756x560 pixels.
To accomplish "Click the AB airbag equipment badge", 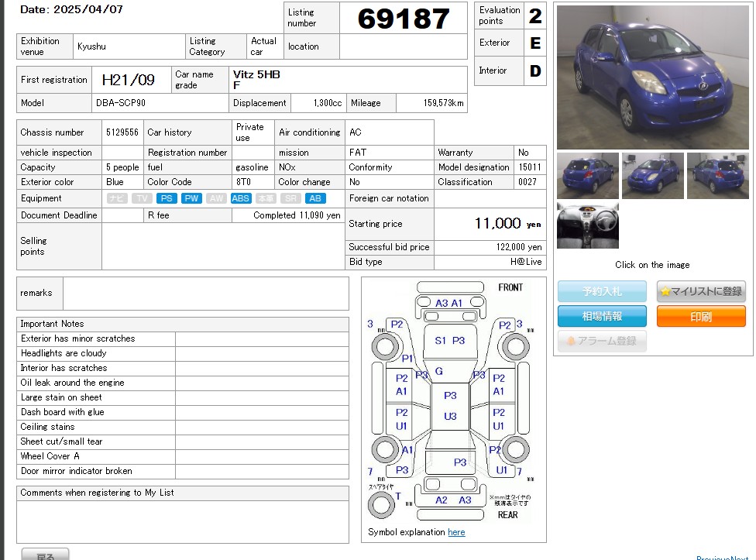I will point(315,198).
